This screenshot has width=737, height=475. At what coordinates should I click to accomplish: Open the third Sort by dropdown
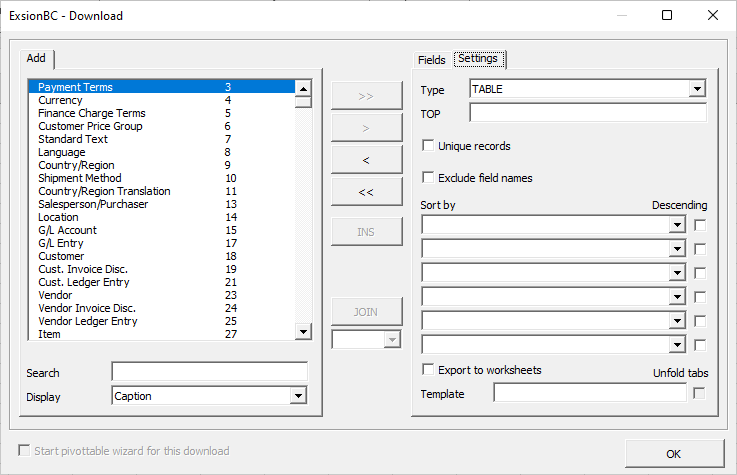677,273
